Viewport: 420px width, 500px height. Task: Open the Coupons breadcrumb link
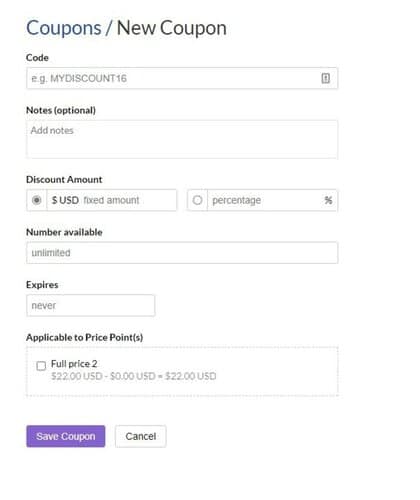pos(64,28)
